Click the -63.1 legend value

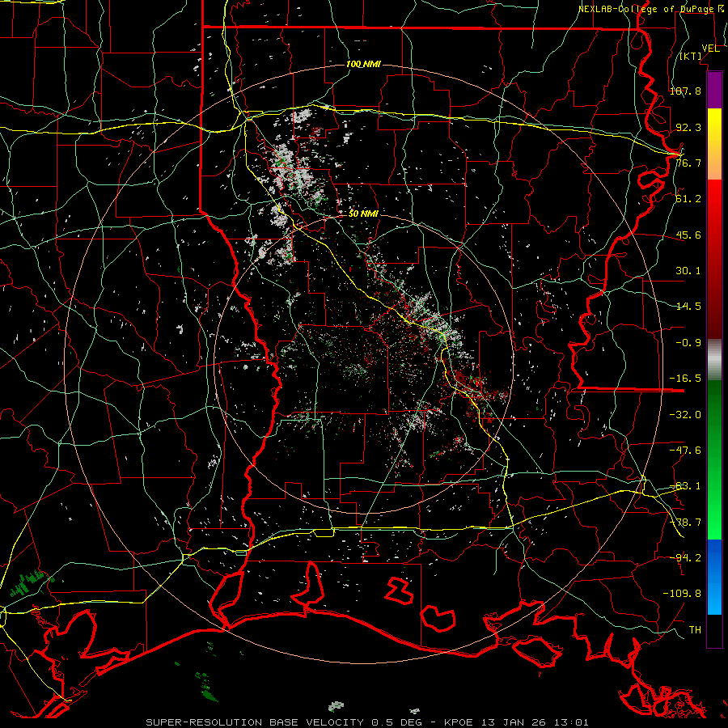pos(685,486)
